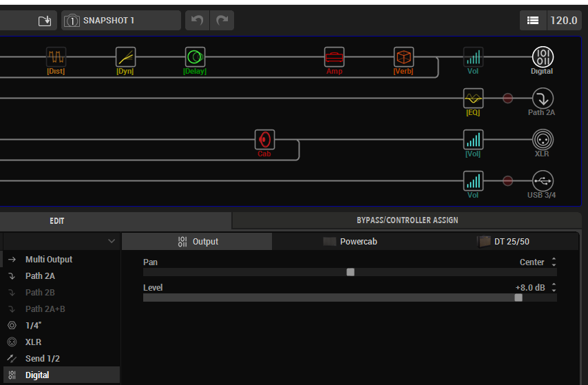Click the Digital output node
The height and width of the screenshot is (385, 588).
pos(542,56)
